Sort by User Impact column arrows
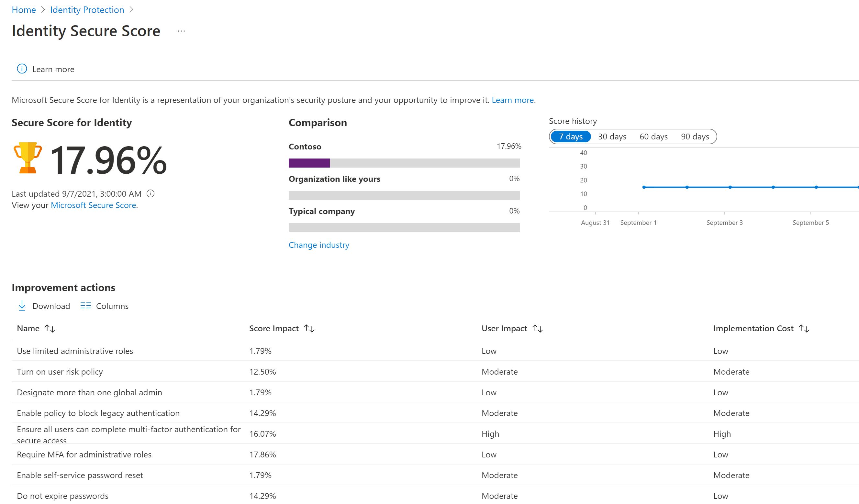Screen dimensions: 859x504 538,328
